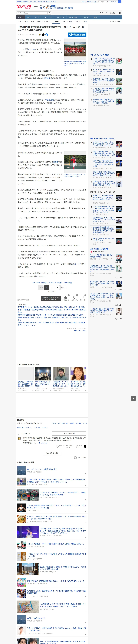Click the search magnifier button beside keyword field
This screenshot has width=138, height=644.
[49, 13]
